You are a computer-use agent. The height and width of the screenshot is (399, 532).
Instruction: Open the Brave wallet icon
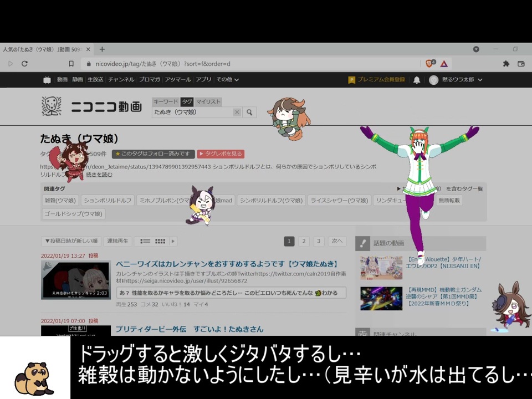pos(521,64)
